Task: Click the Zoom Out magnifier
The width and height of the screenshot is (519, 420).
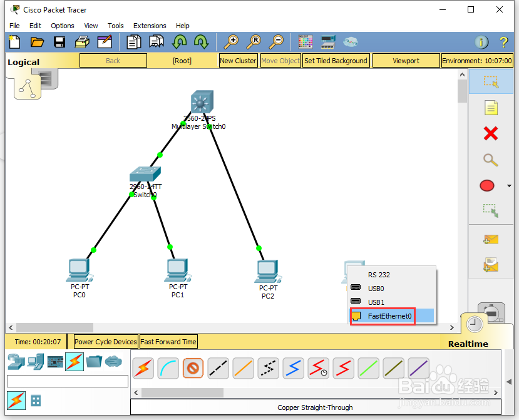Action: (275, 42)
